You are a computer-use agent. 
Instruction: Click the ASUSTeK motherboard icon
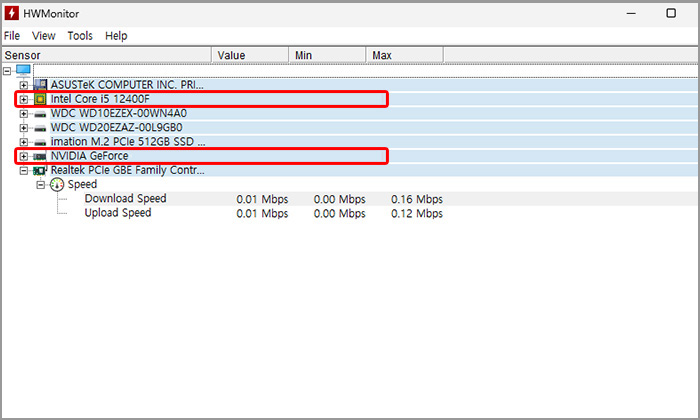[x=40, y=85]
